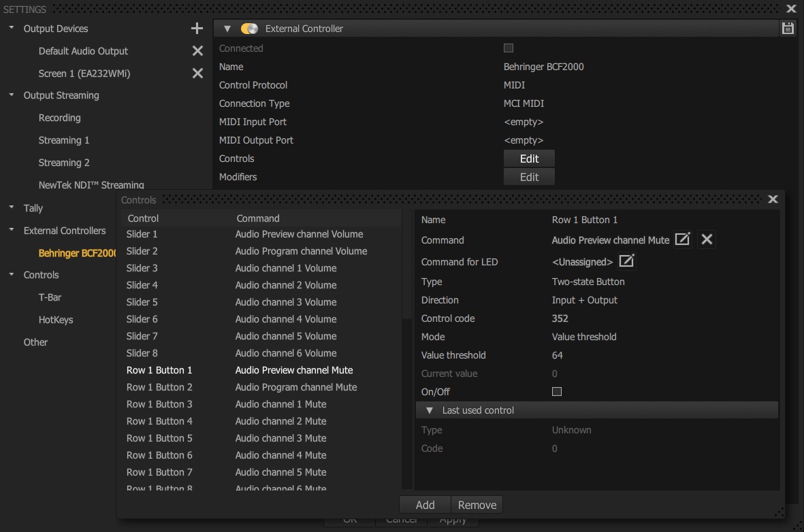Image resolution: width=804 pixels, height=532 pixels.
Task: Change the Type value Two-state Button
Action: [588, 282]
